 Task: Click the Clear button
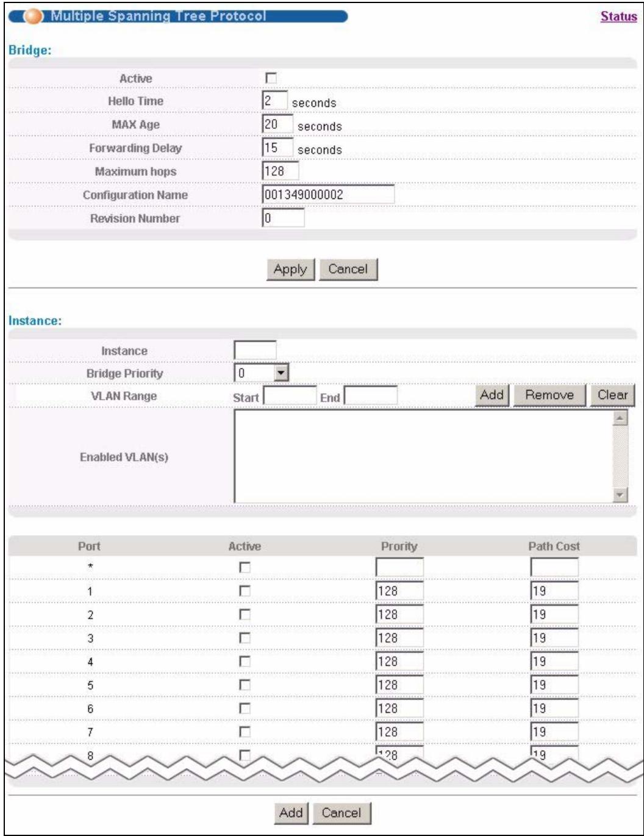[612, 395]
